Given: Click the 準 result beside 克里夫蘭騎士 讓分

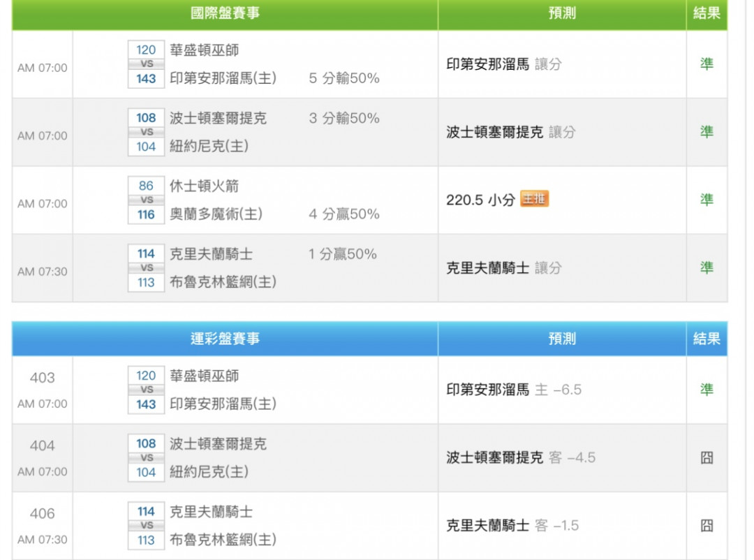Looking at the screenshot, I should click(x=707, y=267).
